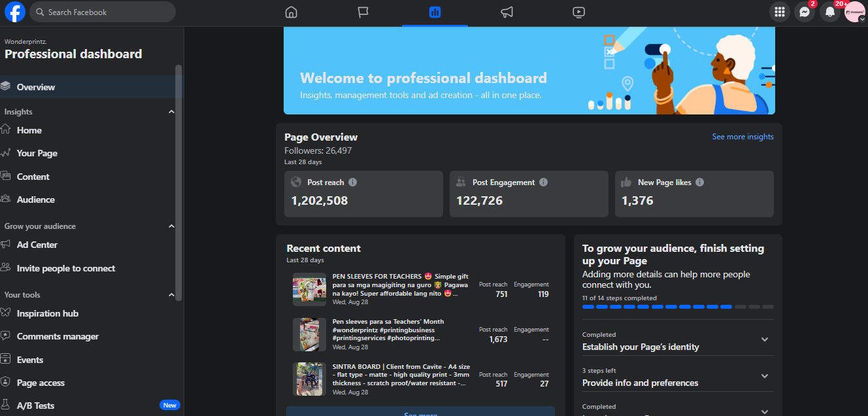The height and width of the screenshot is (416, 868).
Task: Click the Followers: 26,497 text
Action: tap(318, 150)
